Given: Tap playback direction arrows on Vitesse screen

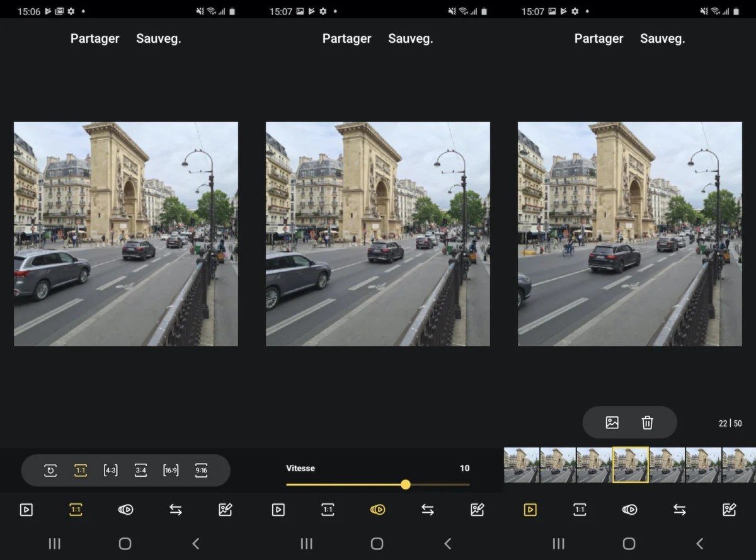Looking at the screenshot, I should coord(428,510).
